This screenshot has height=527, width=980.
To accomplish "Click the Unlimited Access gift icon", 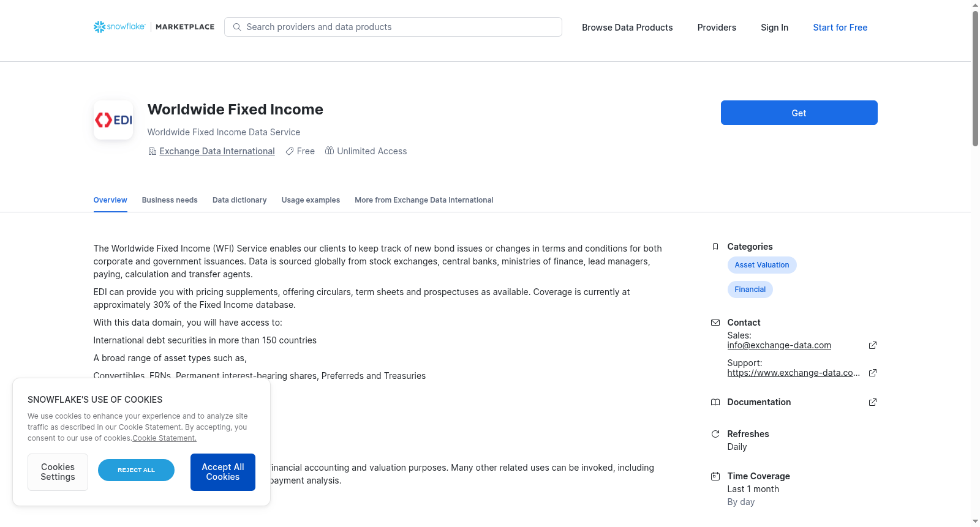I will 330,151.
